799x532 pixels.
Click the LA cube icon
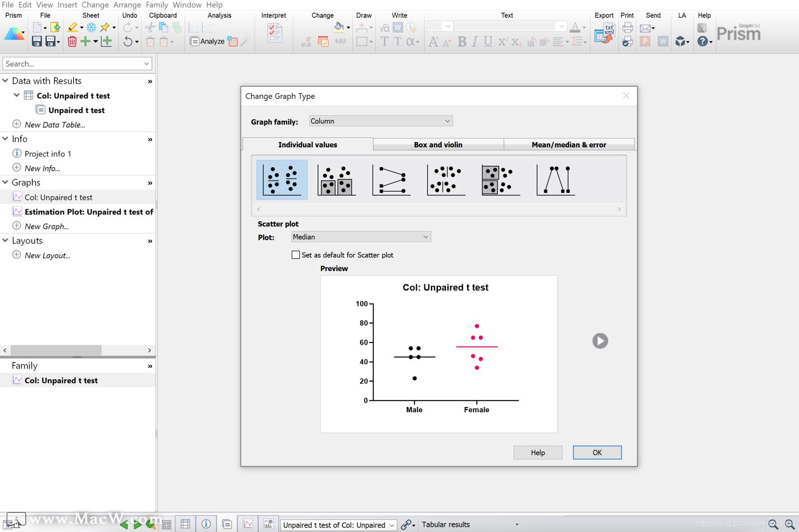point(680,41)
